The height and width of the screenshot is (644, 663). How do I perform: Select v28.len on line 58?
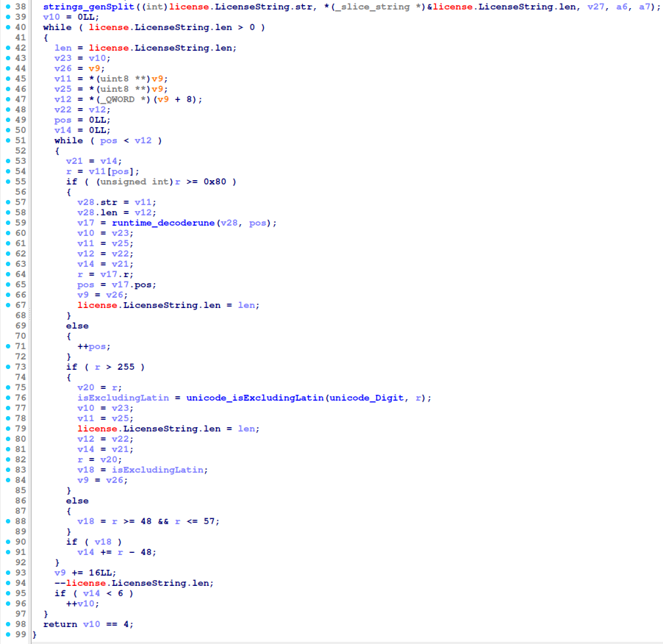[97, 212]
